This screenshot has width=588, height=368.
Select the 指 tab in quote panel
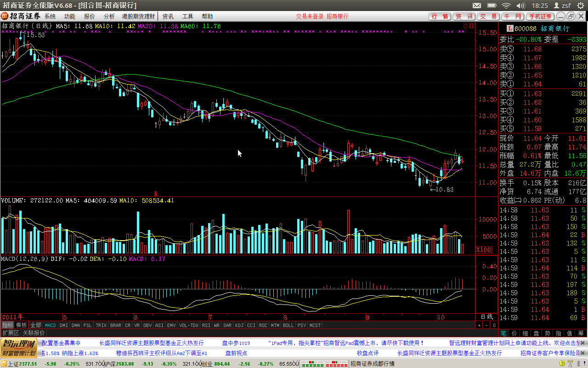559,333
